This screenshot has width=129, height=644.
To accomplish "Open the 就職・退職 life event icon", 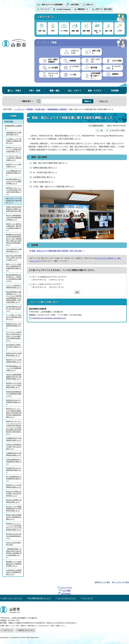I will coord(75,28).
